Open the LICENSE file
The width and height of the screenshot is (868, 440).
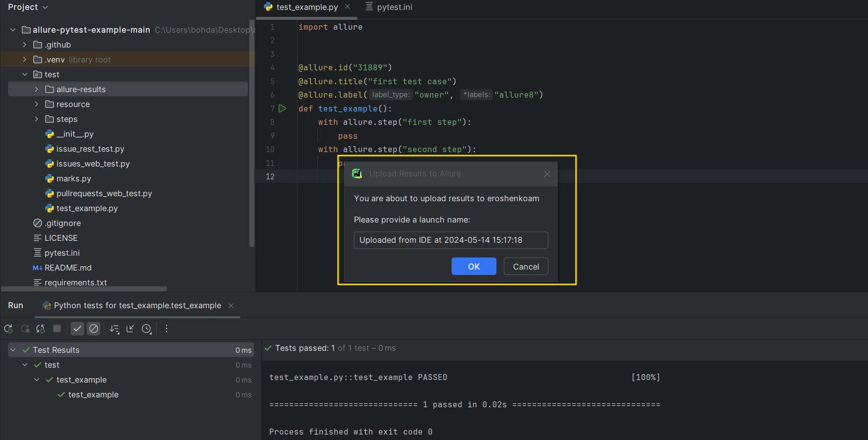(56, 238)
